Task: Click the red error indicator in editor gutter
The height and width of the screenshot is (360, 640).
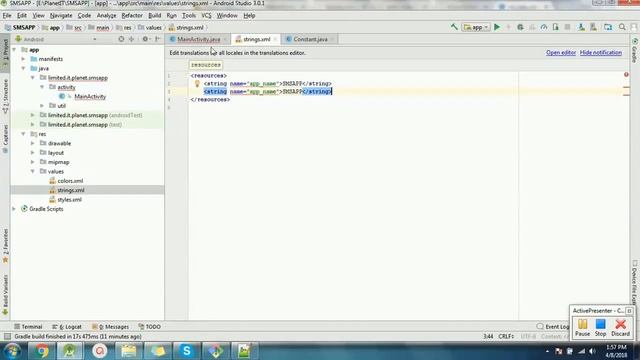Action: 626,75
